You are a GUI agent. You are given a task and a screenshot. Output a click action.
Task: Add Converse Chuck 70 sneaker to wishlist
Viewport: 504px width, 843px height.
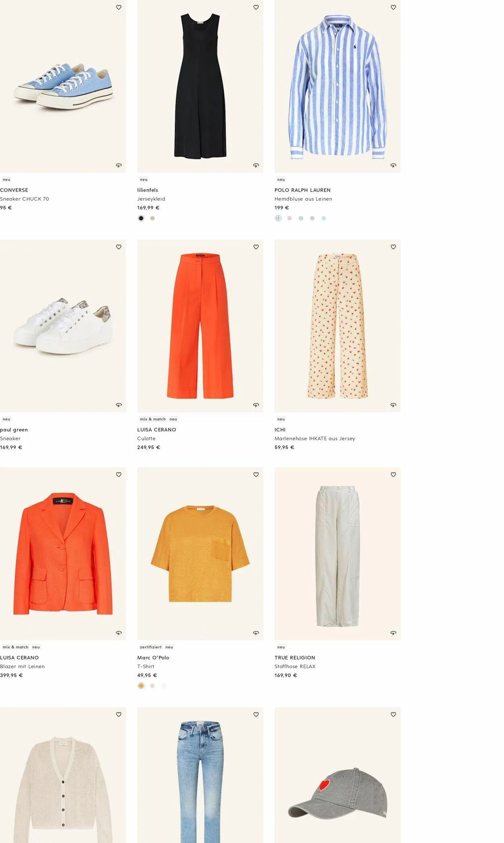[x=119, y=7]
